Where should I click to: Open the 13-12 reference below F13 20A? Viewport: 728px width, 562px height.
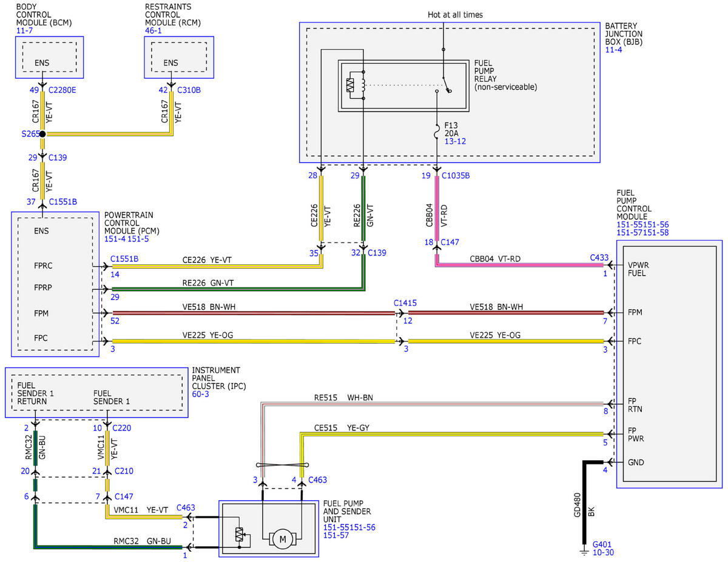[456, 141]
